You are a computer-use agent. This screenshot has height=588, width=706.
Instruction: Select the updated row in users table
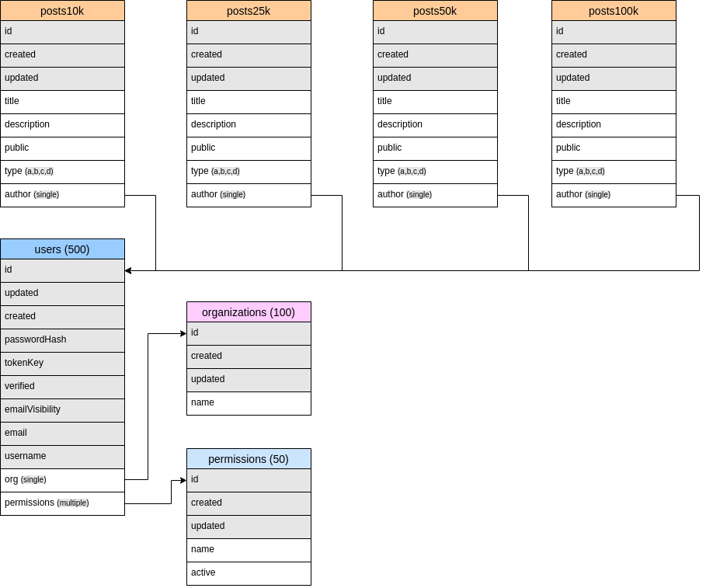pos(63,294)
